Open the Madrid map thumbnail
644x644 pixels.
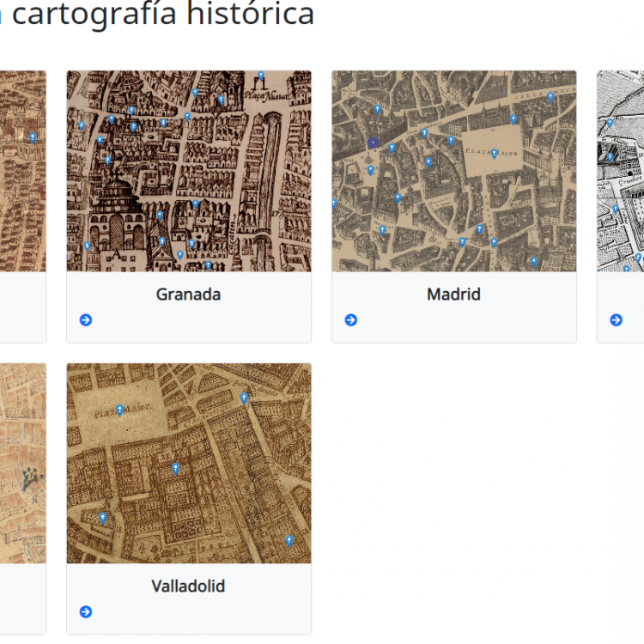[454, 171]
